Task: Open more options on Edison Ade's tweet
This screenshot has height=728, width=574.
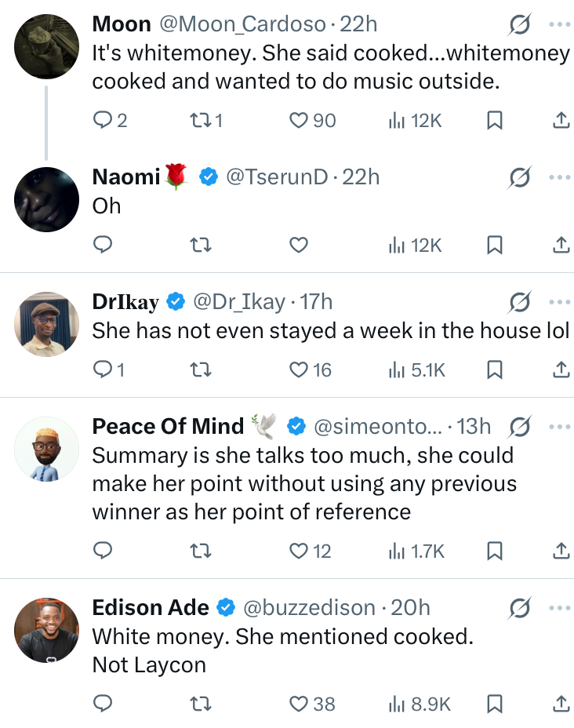Action: click(560, 607)
